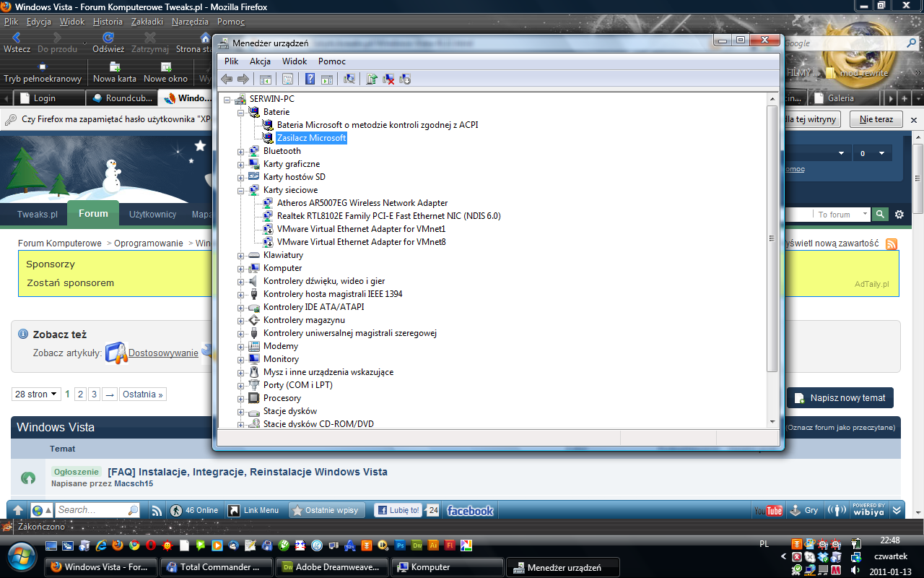Collapse Karty sieciowe node
Image resolution: width=924 pixels, height=578 pixels.
pyautogui.click(x=241, y=190)
